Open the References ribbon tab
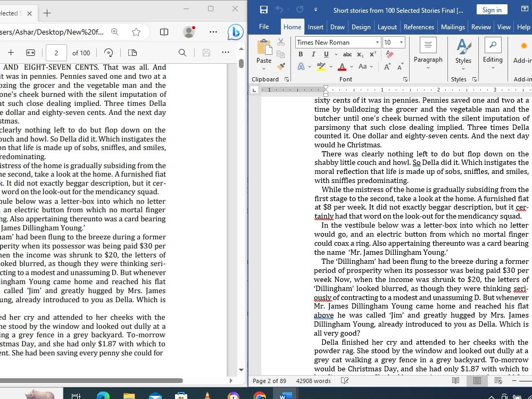Screen dimensions: 532x399 (418, 27)
